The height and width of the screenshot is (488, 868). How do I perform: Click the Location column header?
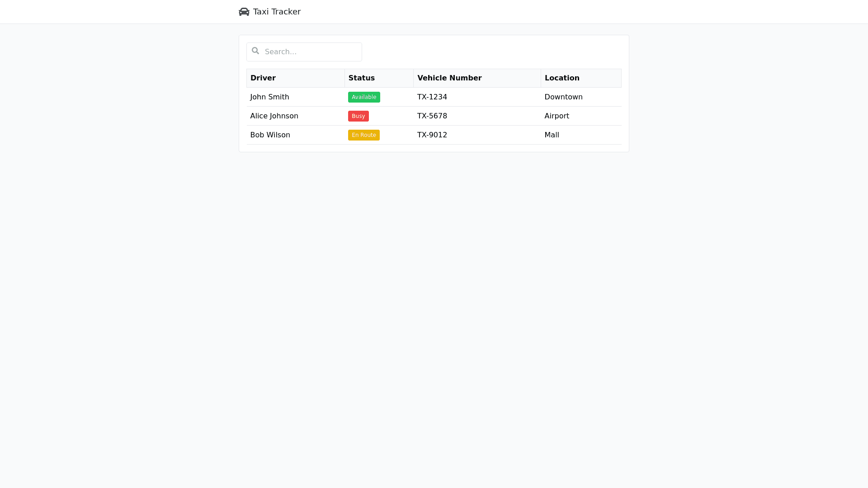pos(562,78)
